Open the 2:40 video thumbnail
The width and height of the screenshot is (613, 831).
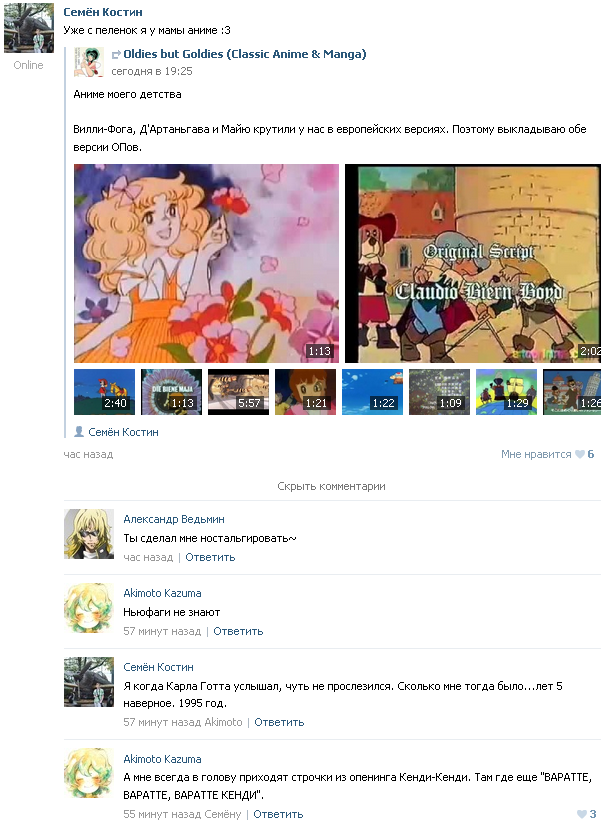click(x=104, y=392)
